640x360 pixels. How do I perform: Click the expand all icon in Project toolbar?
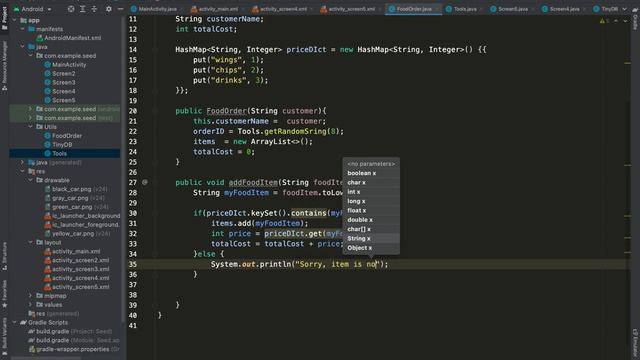(x=82, y=9)
